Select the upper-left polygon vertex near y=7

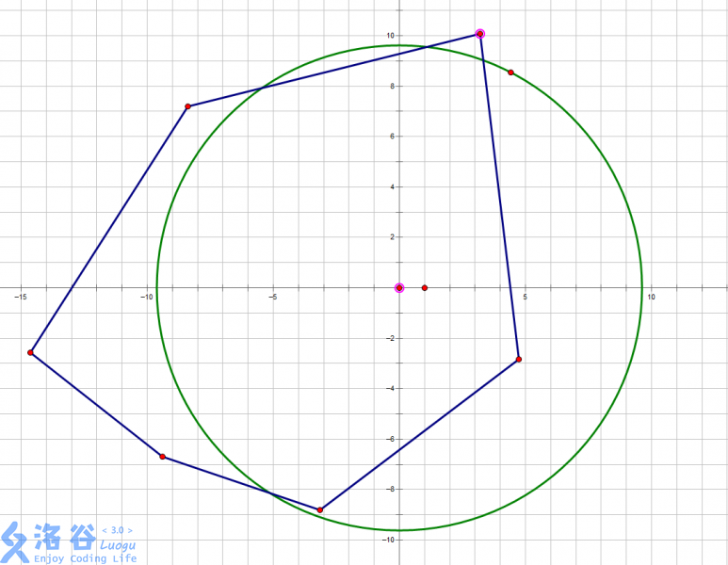[188, 106]
